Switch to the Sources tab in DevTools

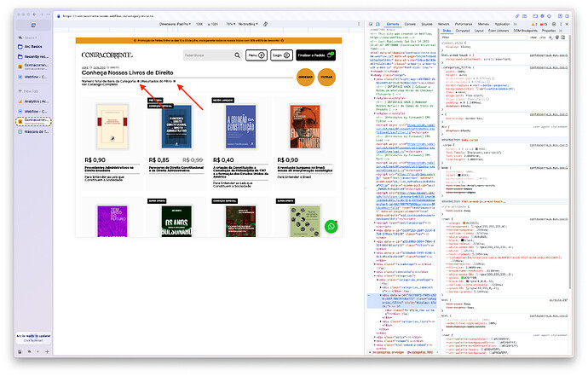pos(427,24)
